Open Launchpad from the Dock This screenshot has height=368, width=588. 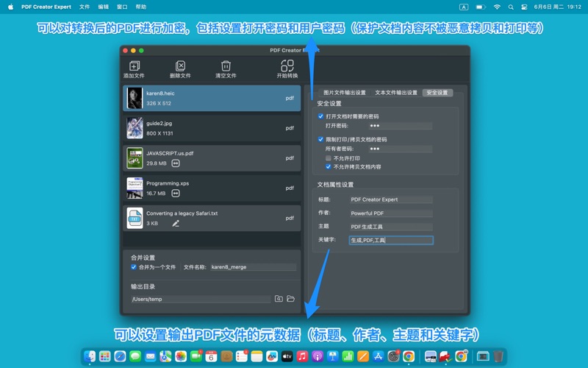pyautogui.click(x=104, y=356)
